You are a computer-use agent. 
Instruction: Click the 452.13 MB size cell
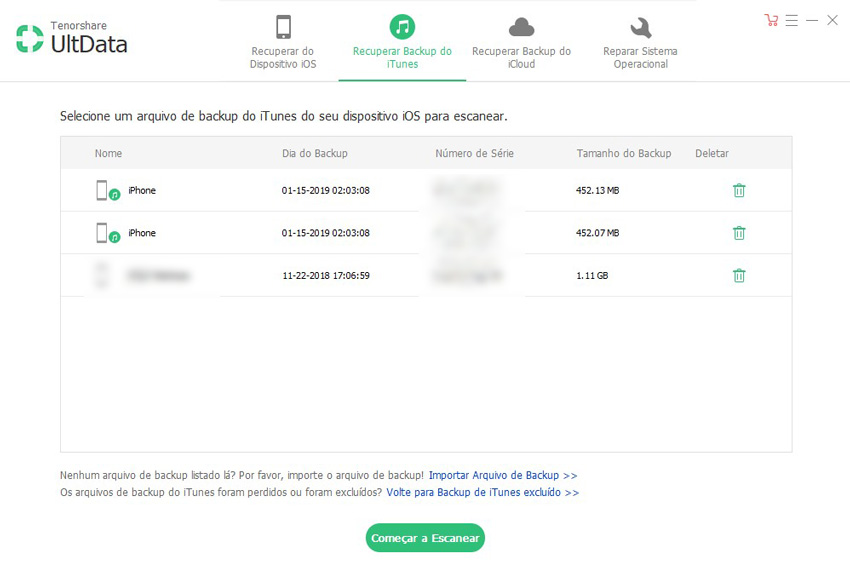[597, 190]
